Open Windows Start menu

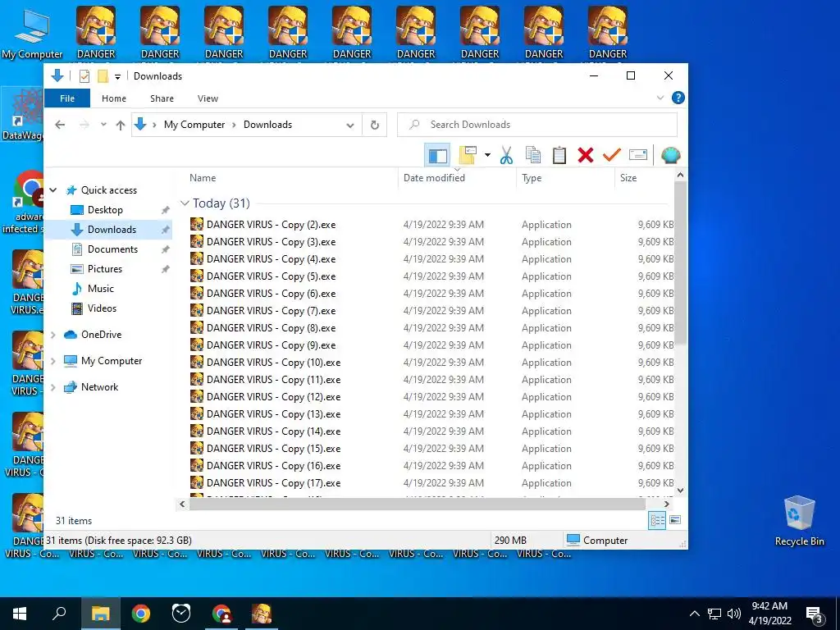click(20, 614)
